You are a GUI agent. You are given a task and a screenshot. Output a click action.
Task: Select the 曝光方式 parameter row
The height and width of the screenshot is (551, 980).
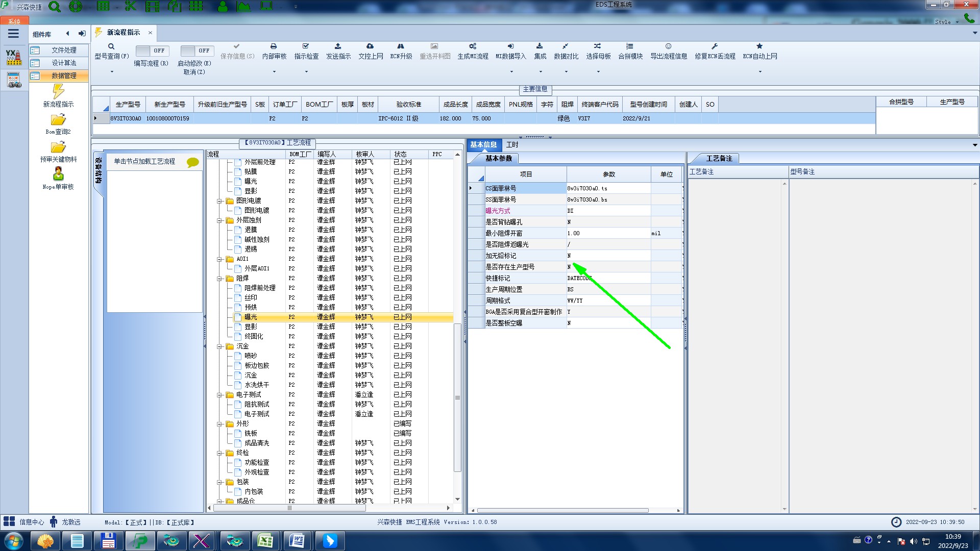click(575, 211)
